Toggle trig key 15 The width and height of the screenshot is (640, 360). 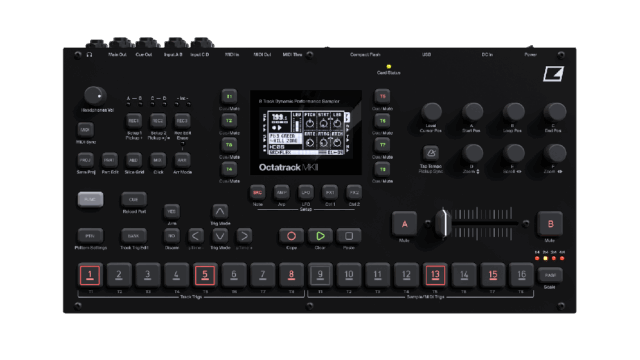[x=493, y=275]
